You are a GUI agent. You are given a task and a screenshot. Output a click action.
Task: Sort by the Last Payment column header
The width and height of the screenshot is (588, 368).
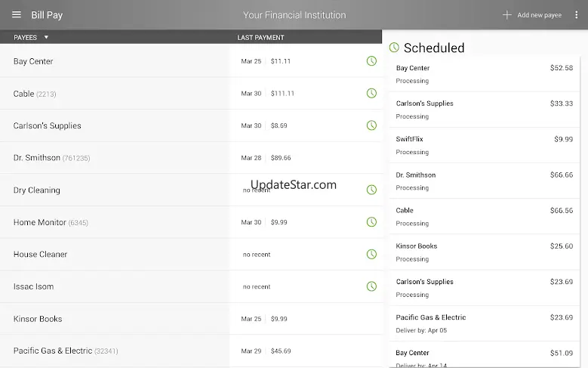(260, 37)
